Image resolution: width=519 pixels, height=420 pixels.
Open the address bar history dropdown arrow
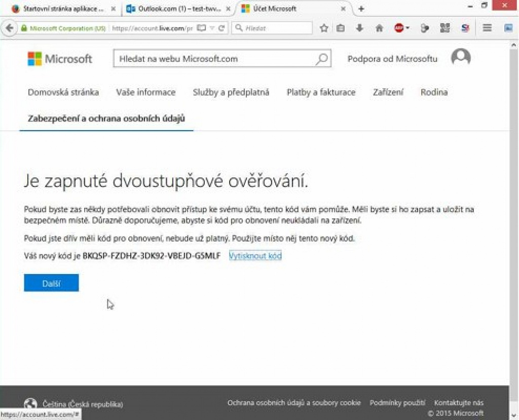pyautogui.click(x=212, y=28)
